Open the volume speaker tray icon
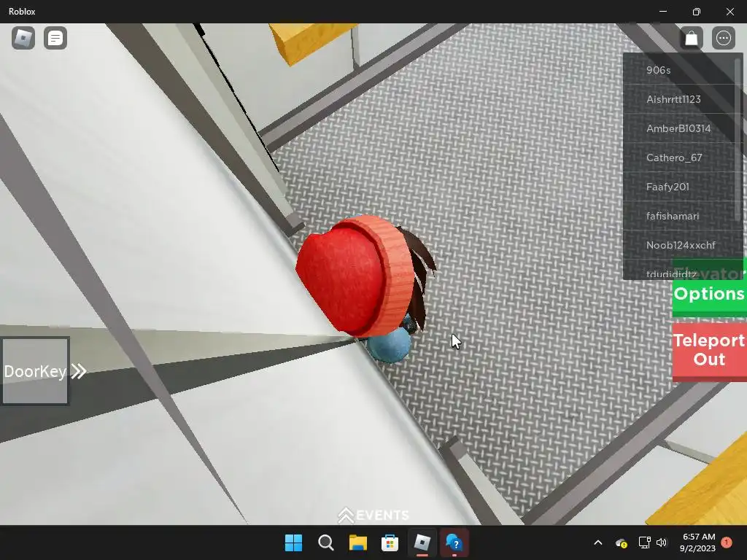Viewport: 747px width, 560px height. [662, 542]
